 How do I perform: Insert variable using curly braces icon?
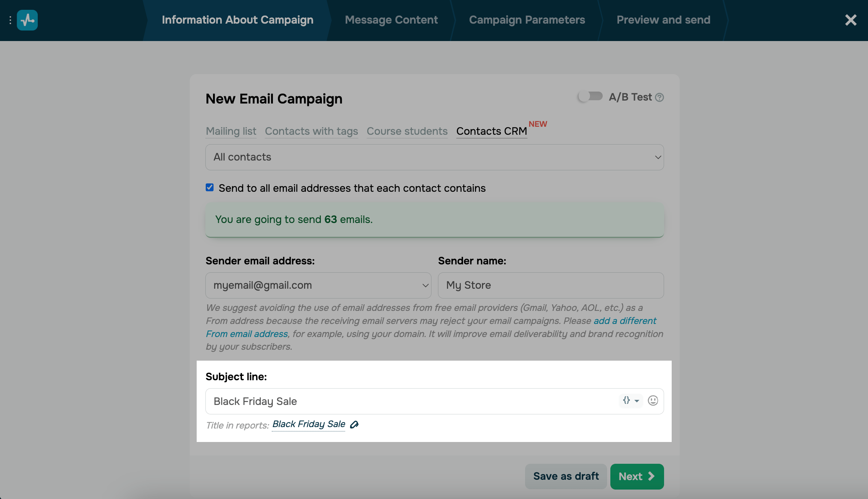click(x=630, y=401)
